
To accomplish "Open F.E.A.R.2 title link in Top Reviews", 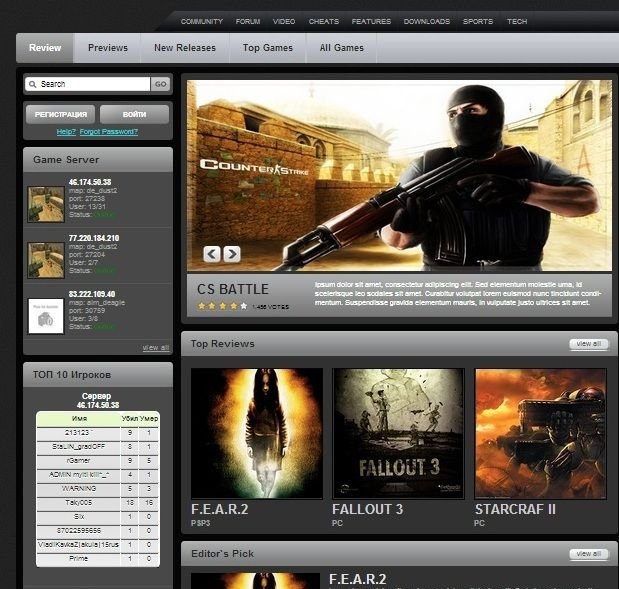I will coord(219,509).
